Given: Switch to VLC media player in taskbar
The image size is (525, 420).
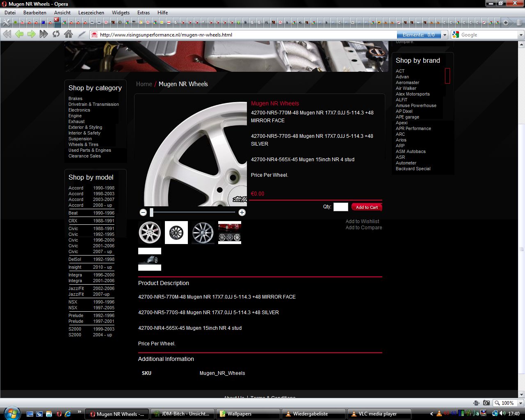Looking at the screenshot, I should click(377, 414).
